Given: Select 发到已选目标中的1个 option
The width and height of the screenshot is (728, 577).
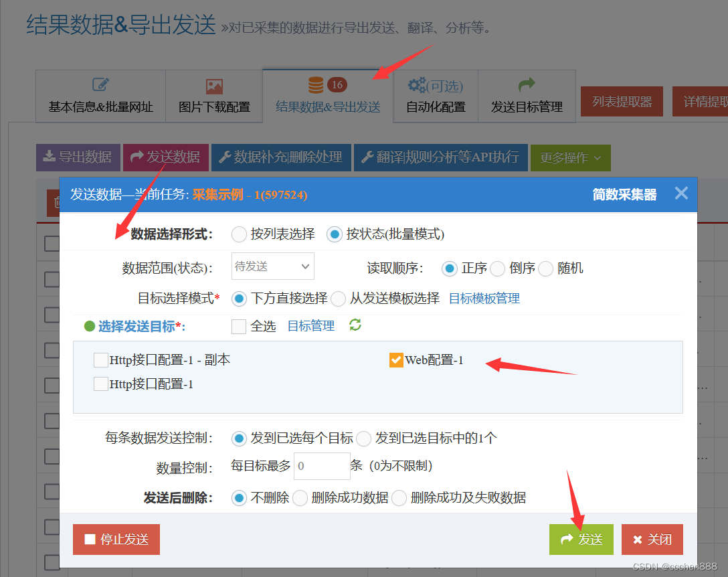Looking at the screenshot, I should click(363, 438).
